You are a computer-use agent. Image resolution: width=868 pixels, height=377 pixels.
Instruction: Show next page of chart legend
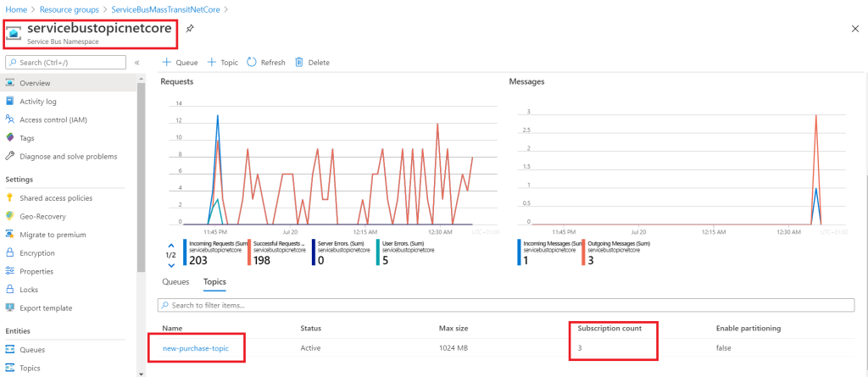point(170,264)
